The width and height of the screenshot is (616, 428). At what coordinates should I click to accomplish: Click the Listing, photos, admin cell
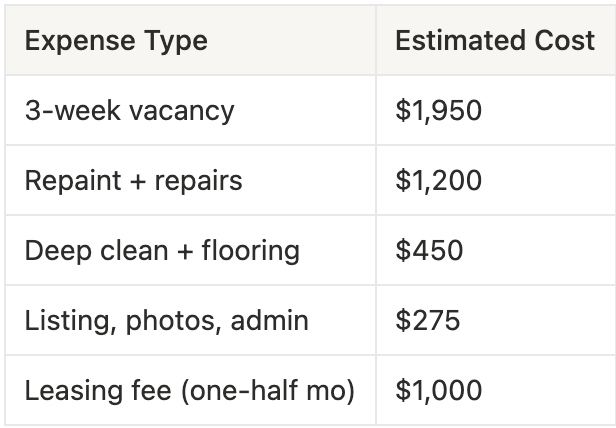coord(166,320)
